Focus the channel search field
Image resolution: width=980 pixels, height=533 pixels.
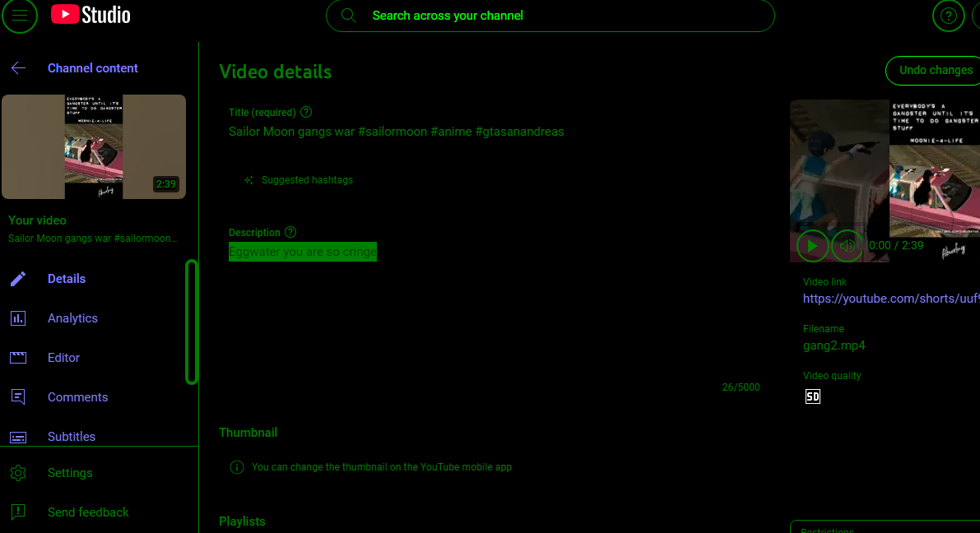click(x=550, y=16)
